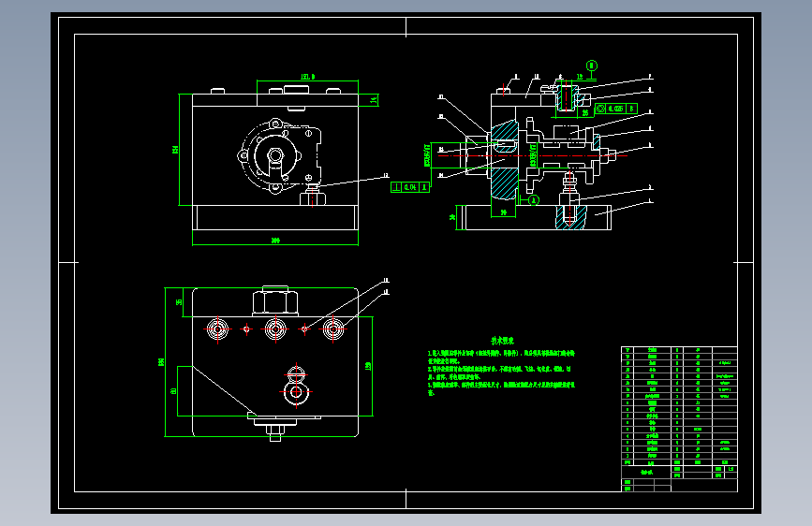Screen dimensions: 812x526
Task: Click the rightmost counterbored hole in the plan view
Action: [x=333, y=329]
